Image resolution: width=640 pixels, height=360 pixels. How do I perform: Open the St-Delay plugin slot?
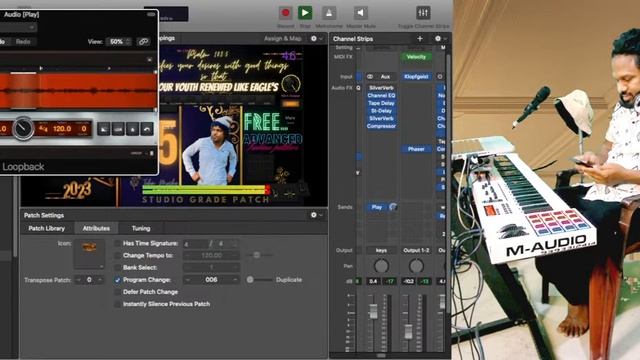click(381, 111)
